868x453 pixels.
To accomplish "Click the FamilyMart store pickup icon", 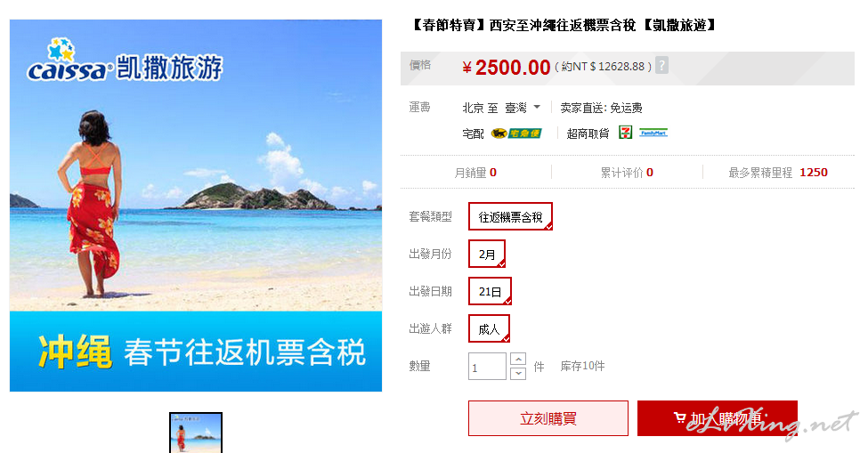I will click(x=653, y=133).
